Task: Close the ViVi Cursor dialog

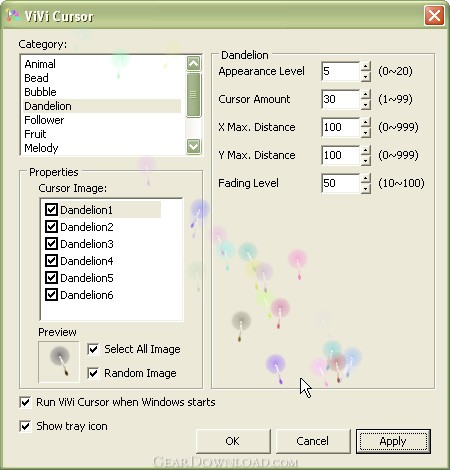Action: point(434,15)
